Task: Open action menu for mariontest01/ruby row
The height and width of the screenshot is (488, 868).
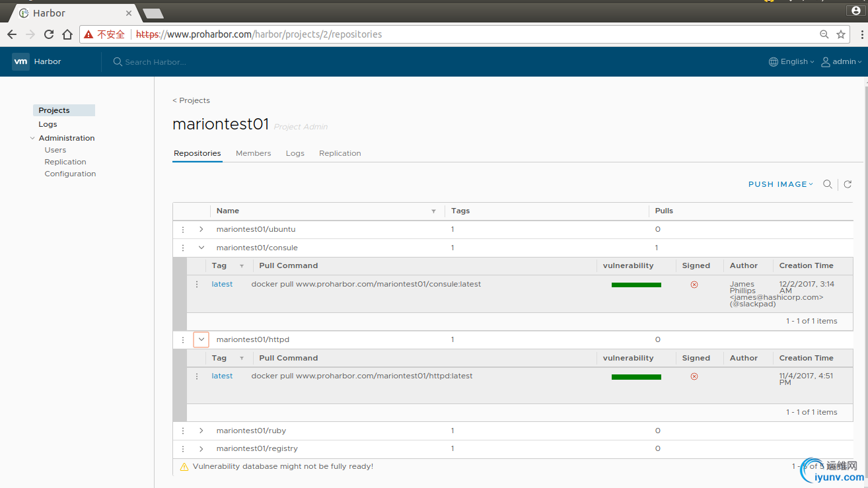Action: 183,431
